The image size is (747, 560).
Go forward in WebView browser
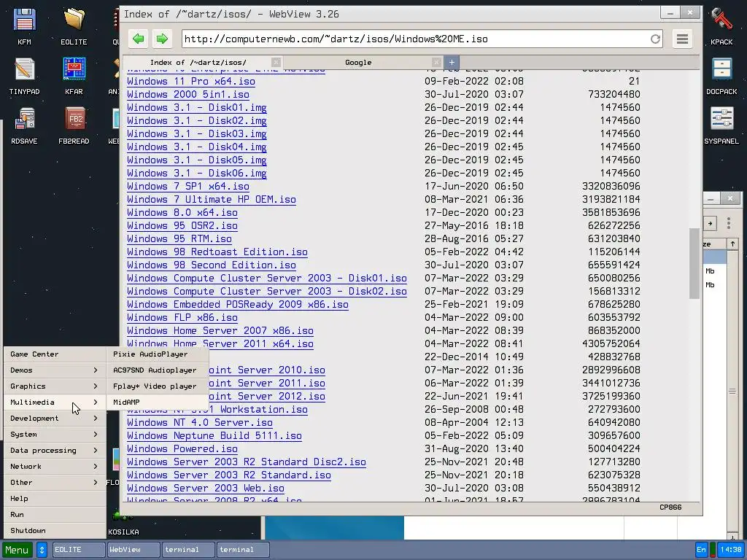(x=162, y=39)
